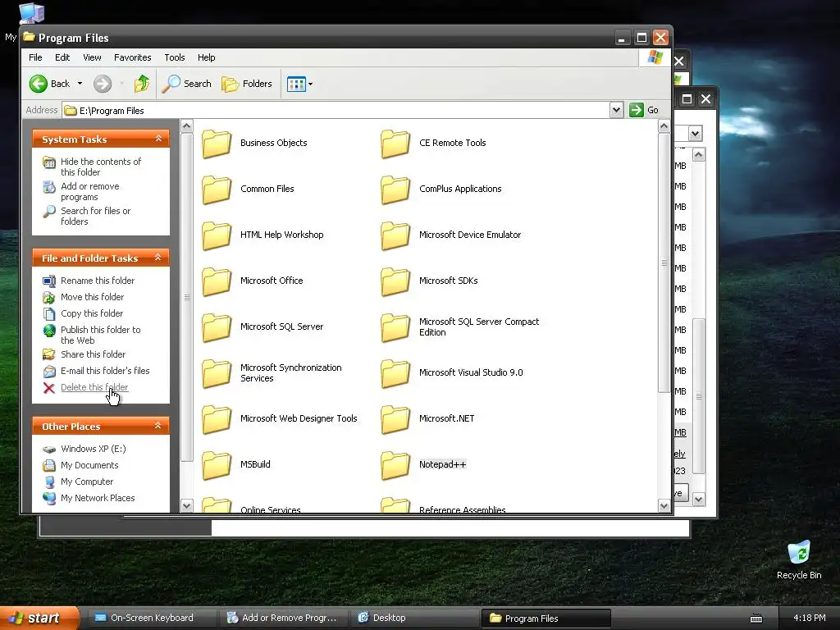Open My Computer in Other Places

pos(86,482)
